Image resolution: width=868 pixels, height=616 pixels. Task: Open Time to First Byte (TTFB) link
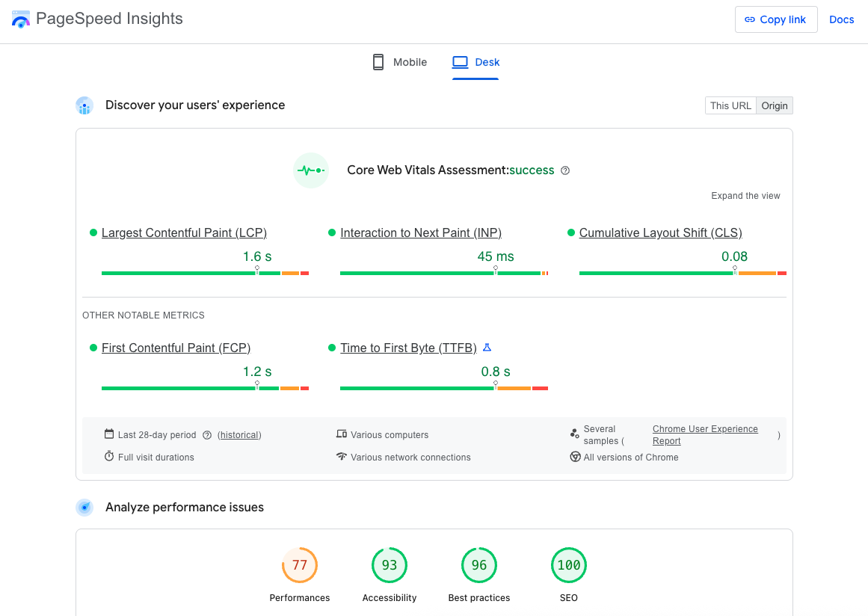(x=408, y=348)
